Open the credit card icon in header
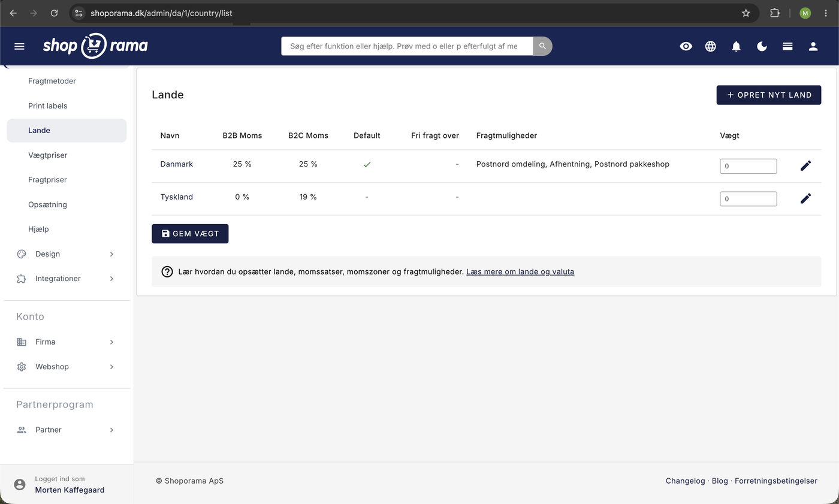Viewport: 839px width, 504px height. (x=787, y=46)
